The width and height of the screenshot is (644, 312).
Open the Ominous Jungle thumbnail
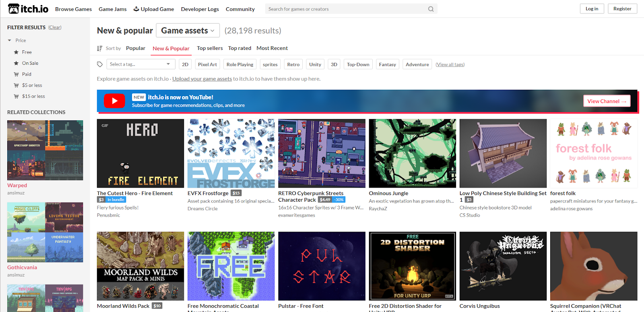pyautogui.click(x=413, y=153)
